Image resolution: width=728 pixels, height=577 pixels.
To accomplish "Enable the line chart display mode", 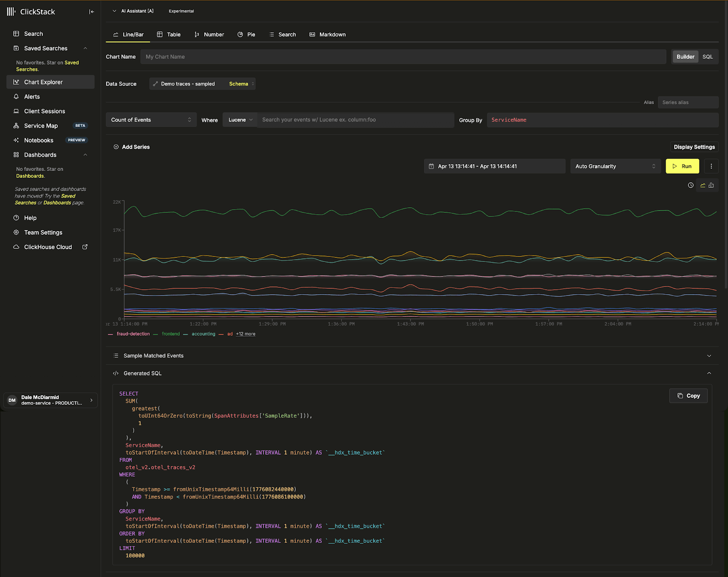I will tap(703, 185).
